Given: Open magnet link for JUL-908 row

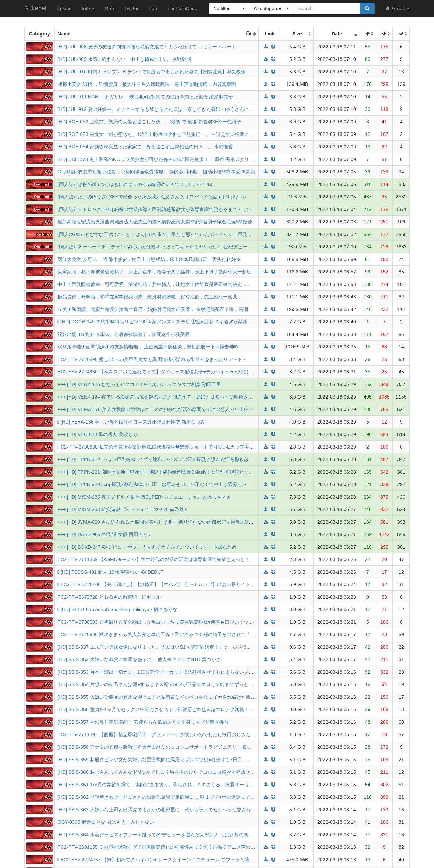Looking at the screenshot, I should point(273,47).
